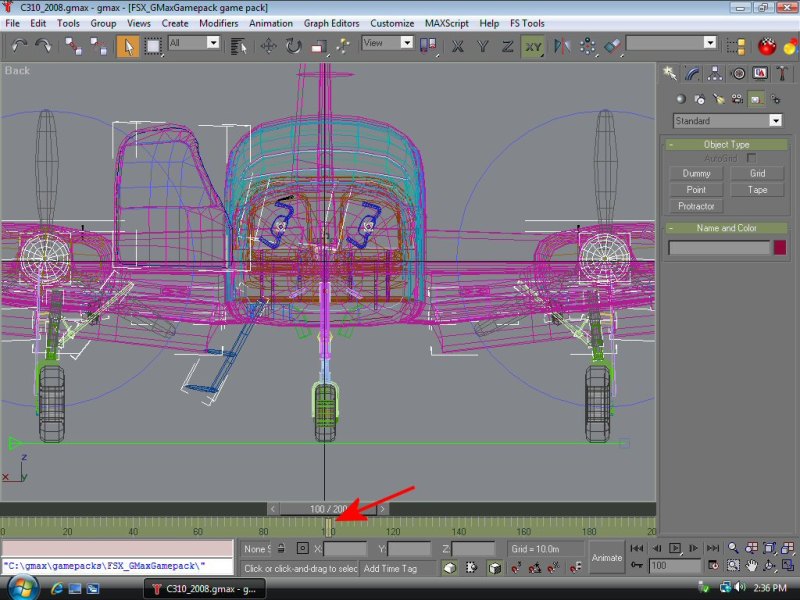Open the Utilities hammer tab
800x600 pixels.
pos(781,73)
